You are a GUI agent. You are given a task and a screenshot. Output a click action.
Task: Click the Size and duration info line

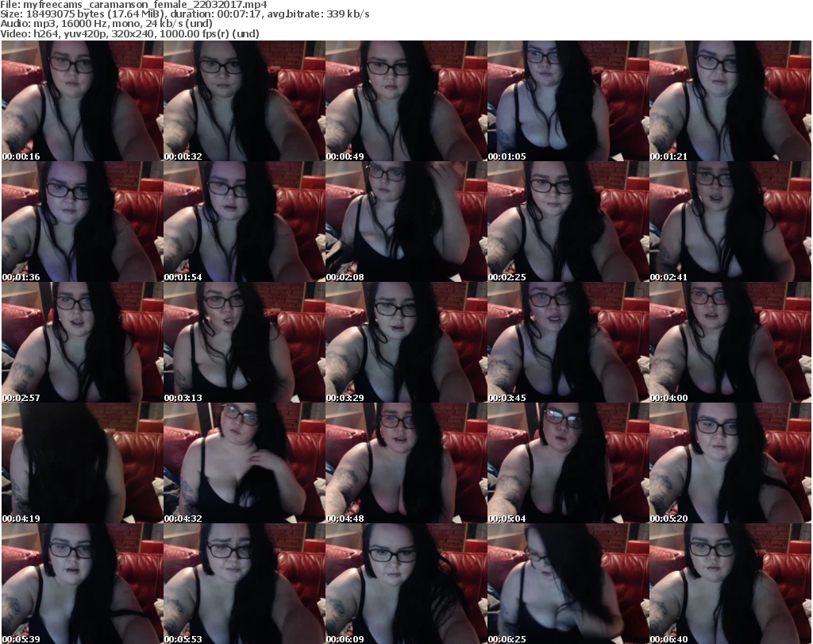tap(185, 14)
